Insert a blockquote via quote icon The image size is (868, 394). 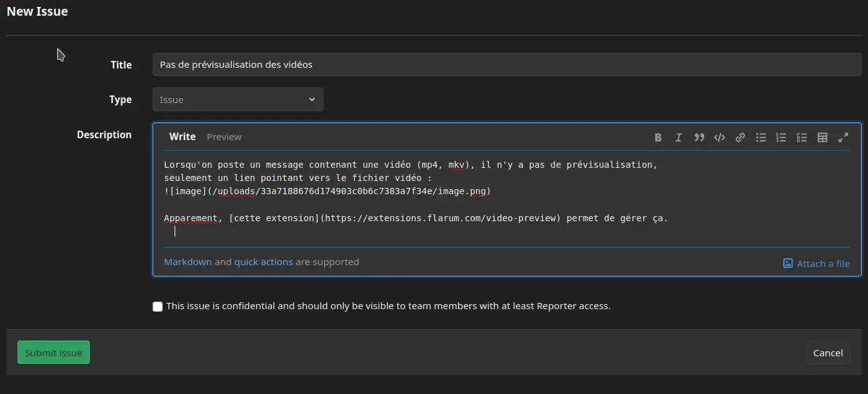(699, 138)
